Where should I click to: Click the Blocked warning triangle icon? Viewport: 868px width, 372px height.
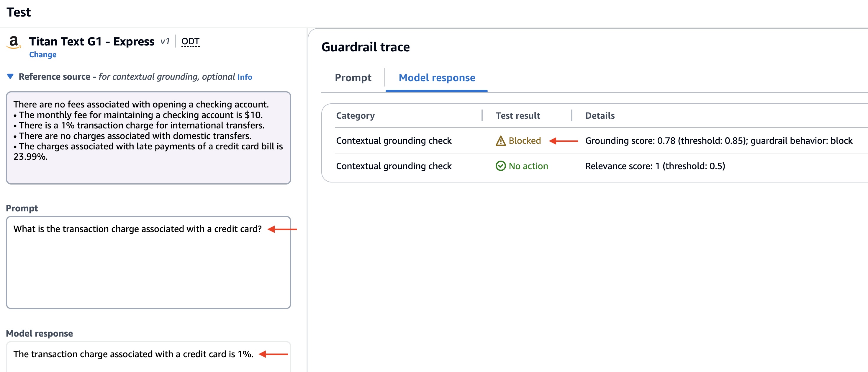click(500, 141)
